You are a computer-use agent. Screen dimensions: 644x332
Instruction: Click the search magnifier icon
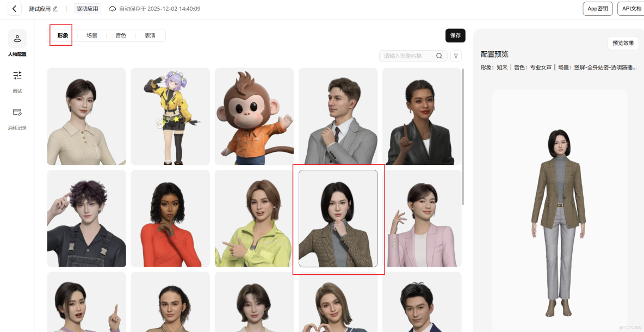(439, 56)
